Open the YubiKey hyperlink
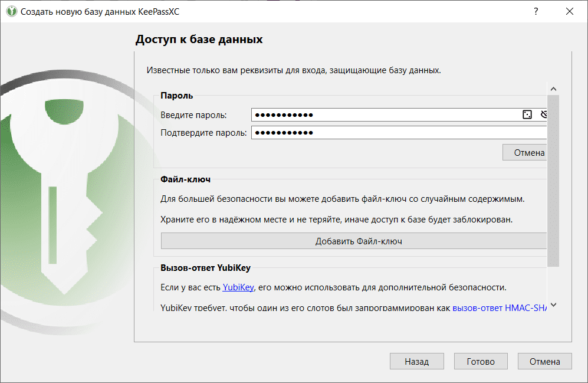The image size is (588, 383). coord(238,287)
